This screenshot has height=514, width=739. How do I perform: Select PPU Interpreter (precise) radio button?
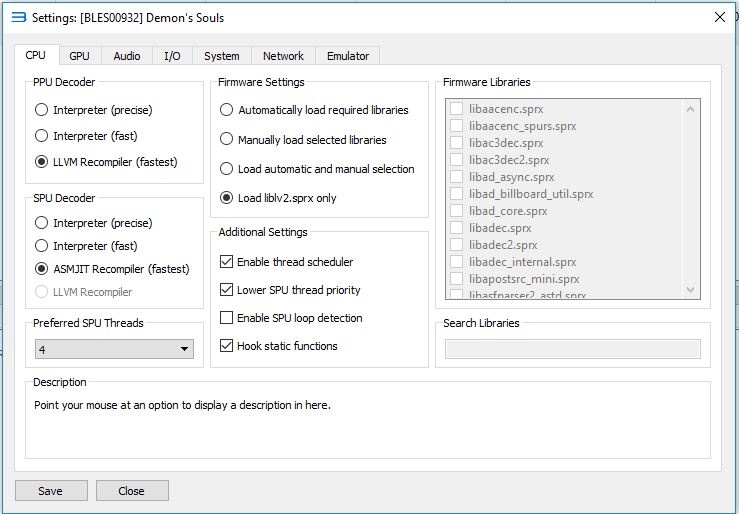tap(41, 110)
